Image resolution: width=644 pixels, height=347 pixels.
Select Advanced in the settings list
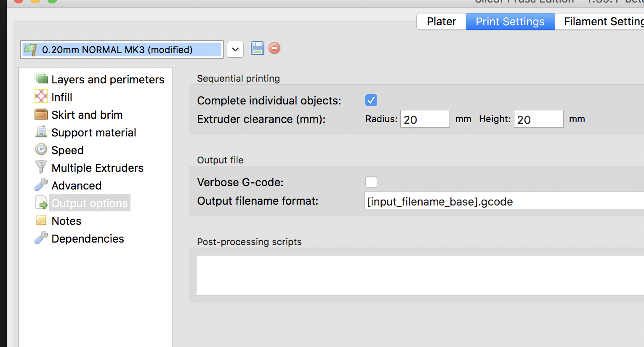(x=76, y=186)
